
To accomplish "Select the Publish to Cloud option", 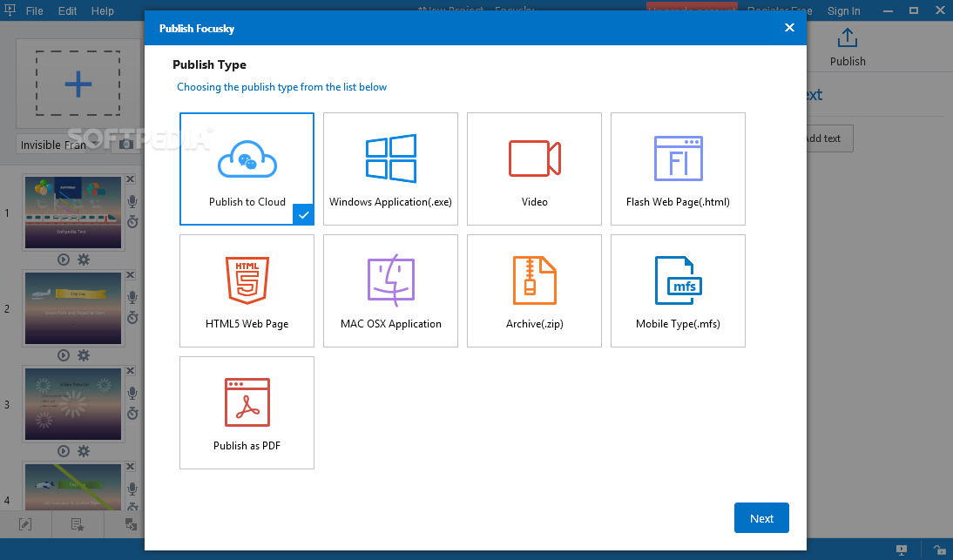I will pos(247,169).
